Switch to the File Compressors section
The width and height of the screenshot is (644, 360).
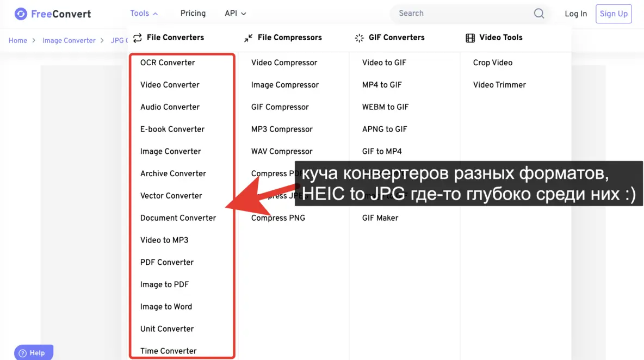[289, 38]
